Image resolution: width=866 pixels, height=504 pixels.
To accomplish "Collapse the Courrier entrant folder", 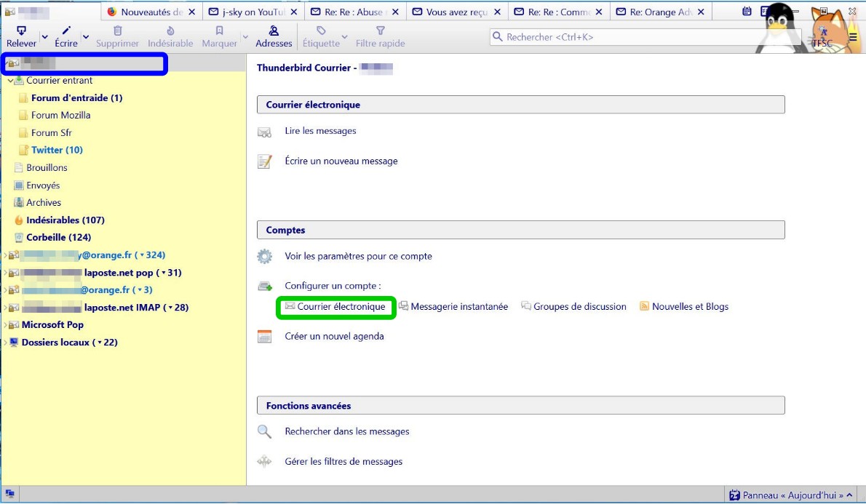I will [10, 81].
